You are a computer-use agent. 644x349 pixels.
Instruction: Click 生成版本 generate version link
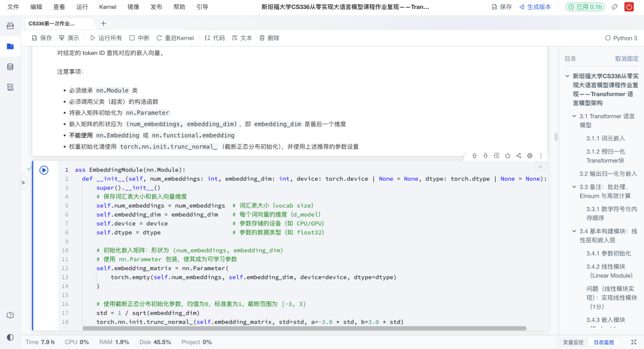[x=535, y=7]
